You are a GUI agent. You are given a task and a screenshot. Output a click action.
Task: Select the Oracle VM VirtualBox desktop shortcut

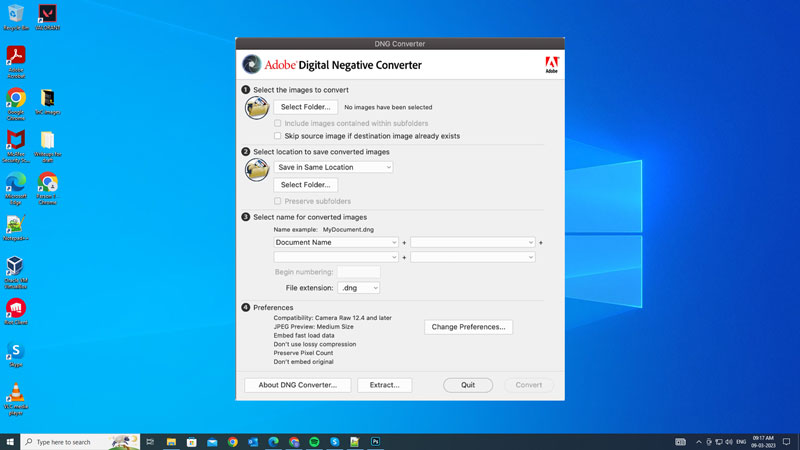click(x=16, y=272)
